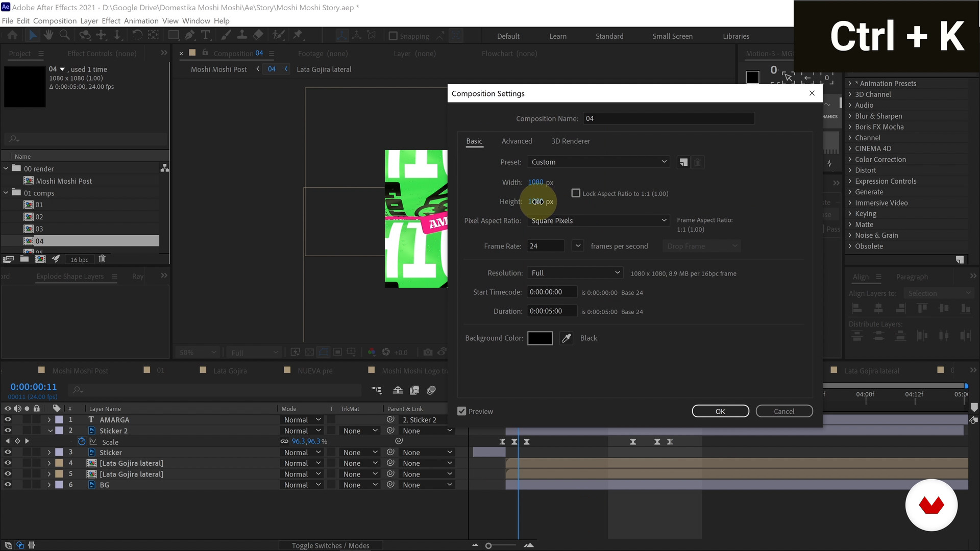Delete selected project item trash icon
This screenshot has height=551, width=980.
click(x=102, y=259)
